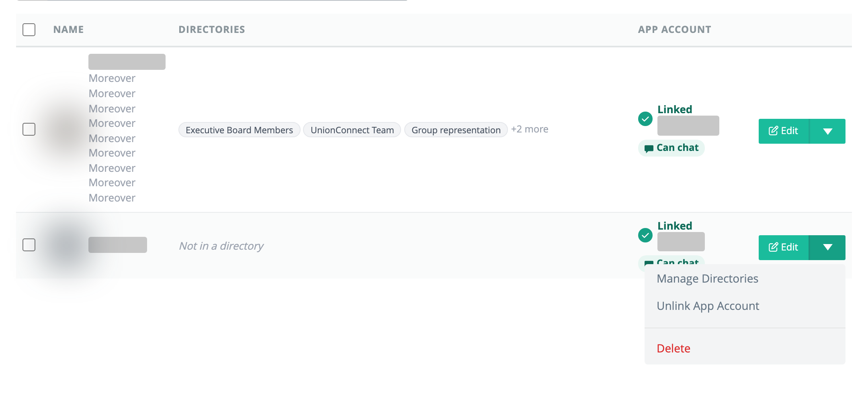
Task: Click the Linked checkmark icon in first row
Action: [645, 119]
